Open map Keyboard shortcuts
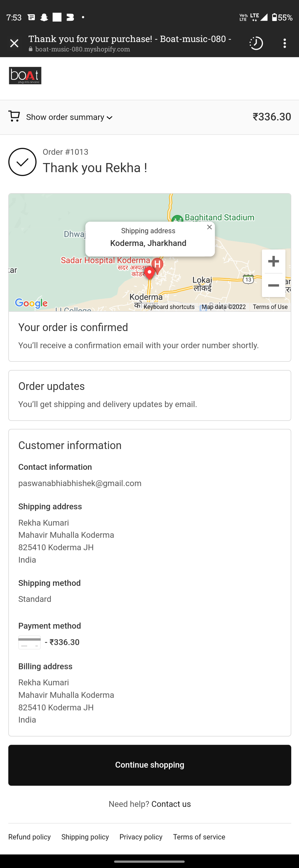Viewport: 299px width, 868px height. [x=169, y=307]
